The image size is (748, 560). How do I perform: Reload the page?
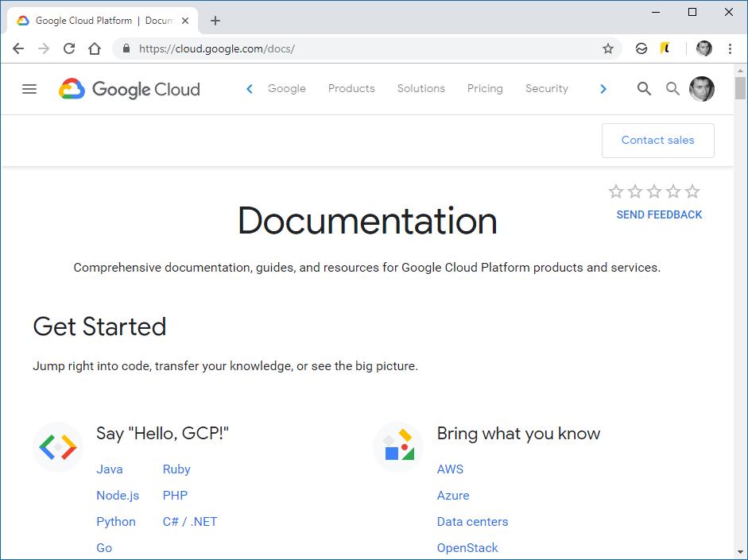69,48
